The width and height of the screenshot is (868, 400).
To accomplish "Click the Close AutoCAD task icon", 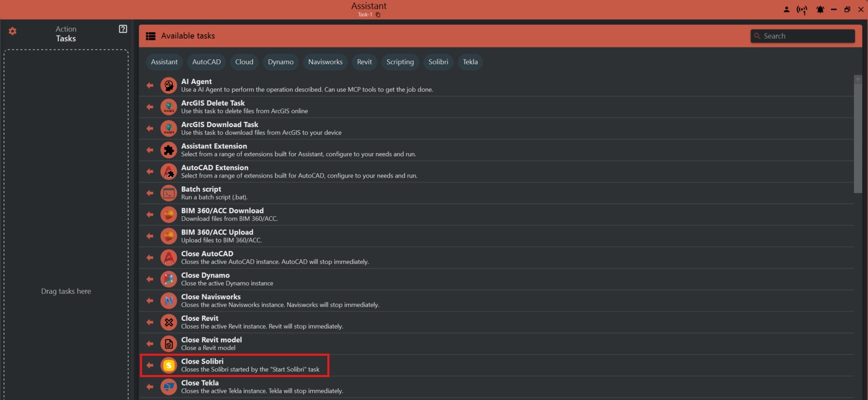I will point(169,258).
